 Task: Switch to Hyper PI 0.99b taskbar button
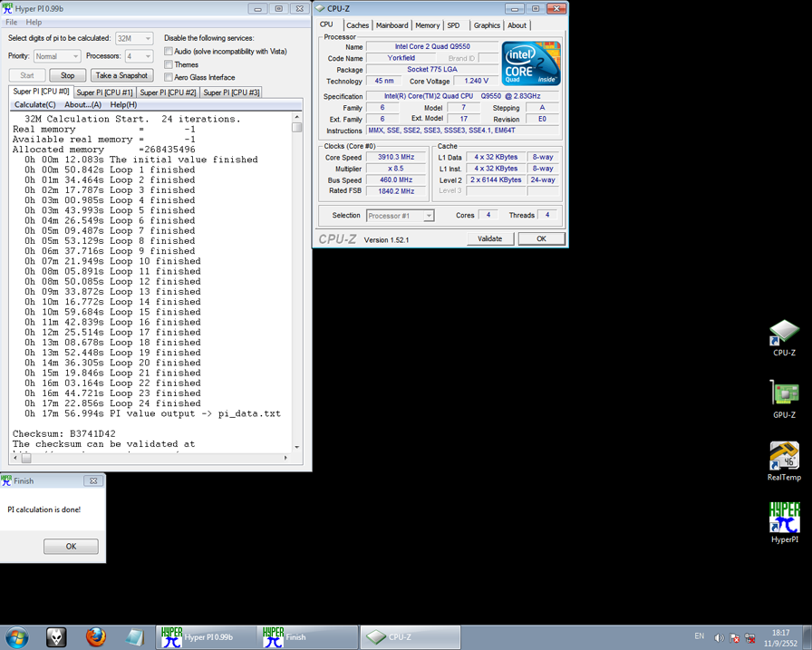pos(206,637)
